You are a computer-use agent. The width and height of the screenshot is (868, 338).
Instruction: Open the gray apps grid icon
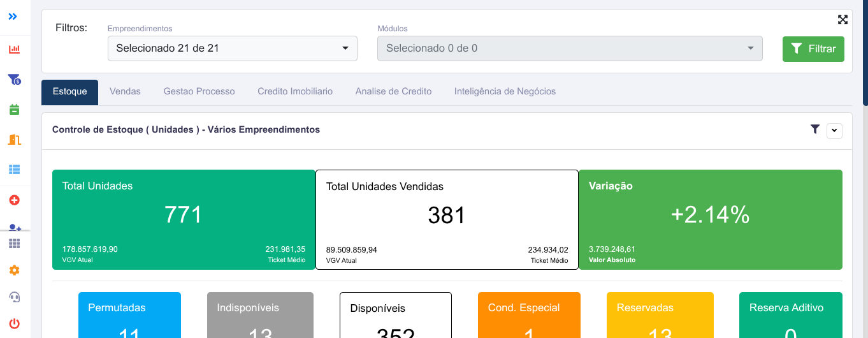click(14, 244)
